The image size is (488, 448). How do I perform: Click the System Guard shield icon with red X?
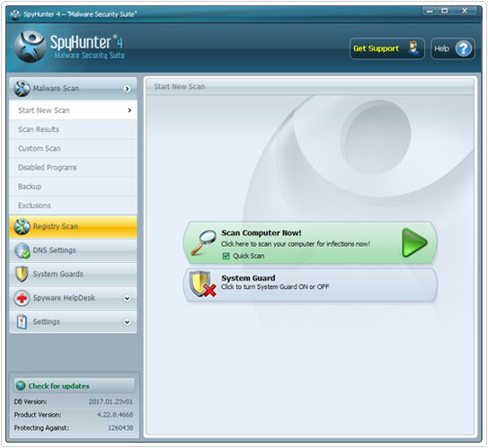(x=202, y=284)
